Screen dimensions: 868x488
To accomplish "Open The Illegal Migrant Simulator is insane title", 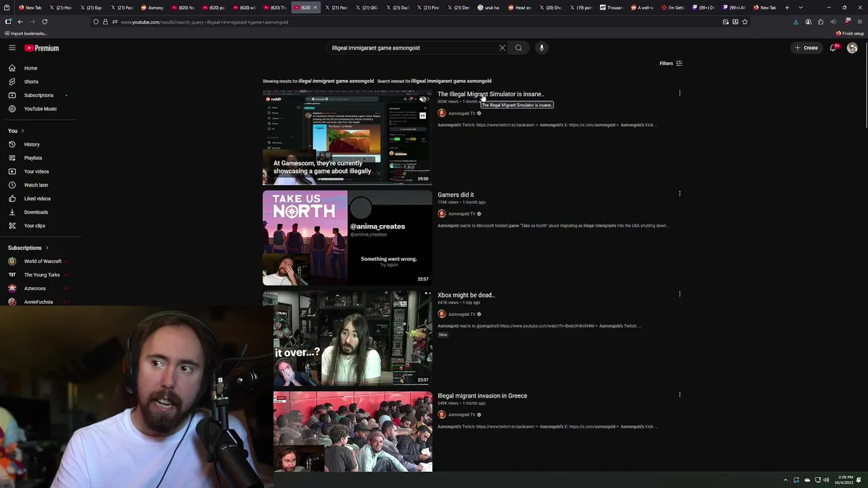I will (490, 94).
